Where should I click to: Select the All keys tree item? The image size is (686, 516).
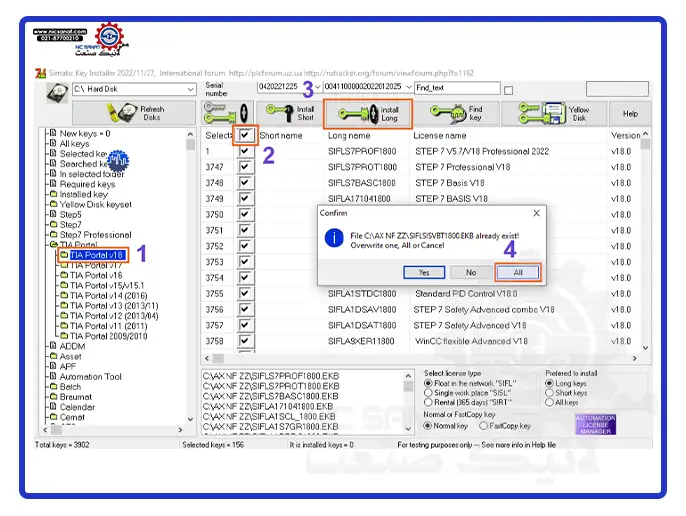tap(74, 144)
